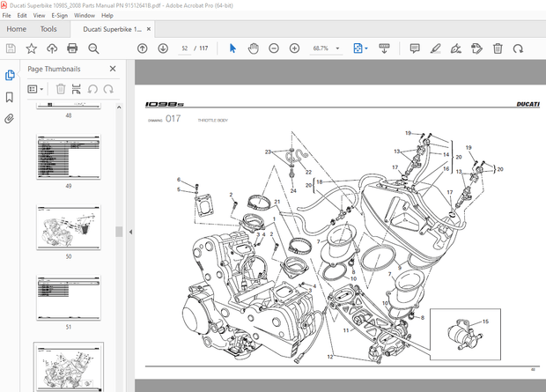
Task: Open the E-Sign menu
Action: click(x=60, y=15)
